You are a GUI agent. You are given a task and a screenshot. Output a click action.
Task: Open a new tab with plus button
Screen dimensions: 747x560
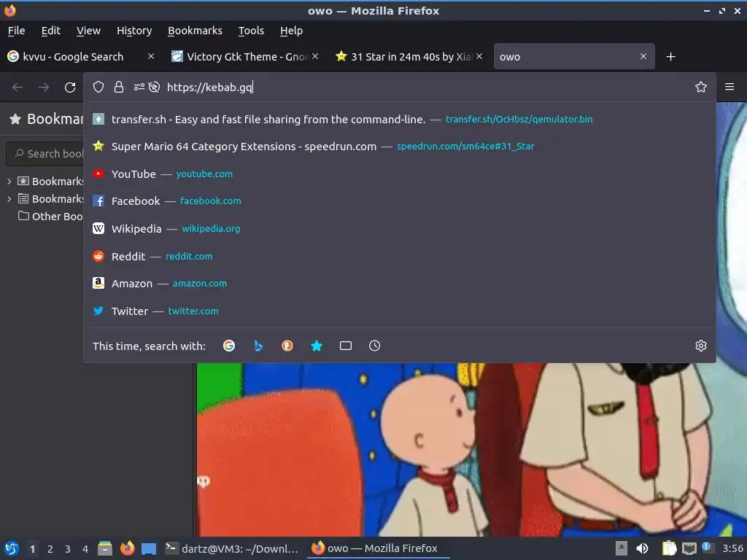(x=671, y=57)
